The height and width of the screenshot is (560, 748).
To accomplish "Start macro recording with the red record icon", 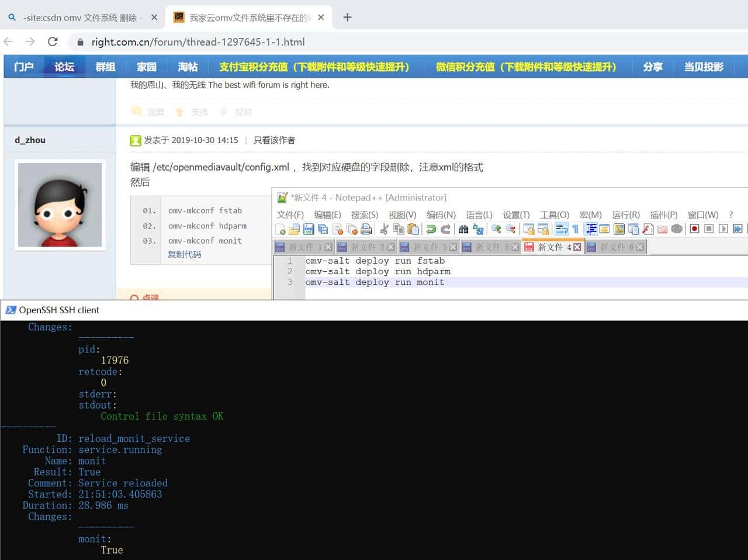I will point(694,229).
